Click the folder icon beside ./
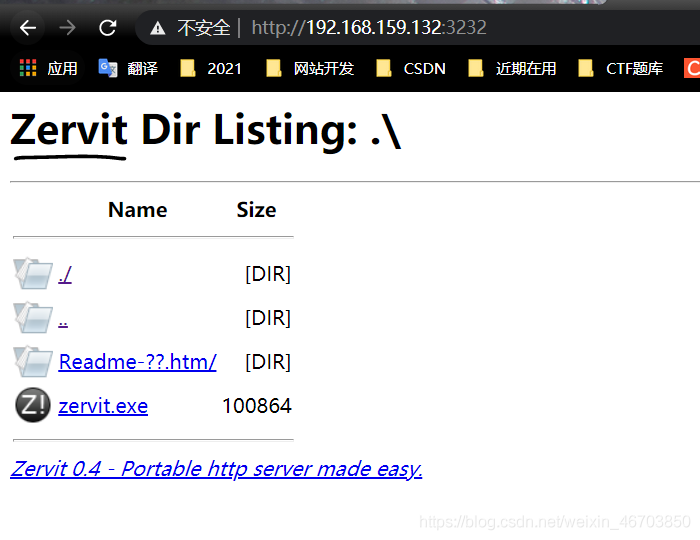Image resolution: width=700 pixels, height=540 pixels. [33, 273]
